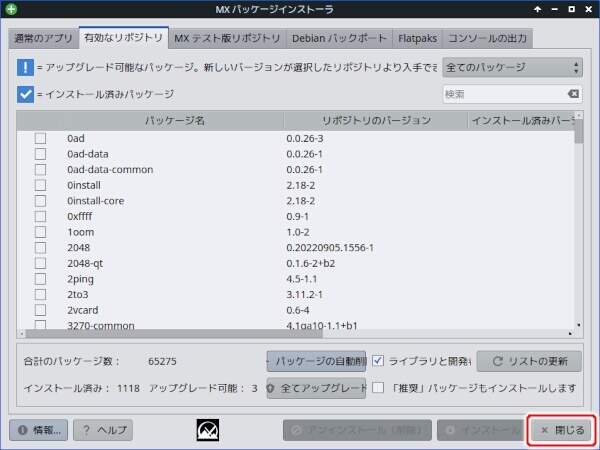Sort by the パッケージ名 column header
The image size is (600, 450).
(174, 121)
